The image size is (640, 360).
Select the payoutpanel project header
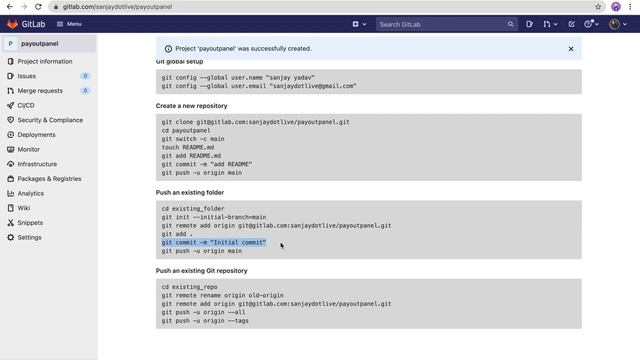49,44
